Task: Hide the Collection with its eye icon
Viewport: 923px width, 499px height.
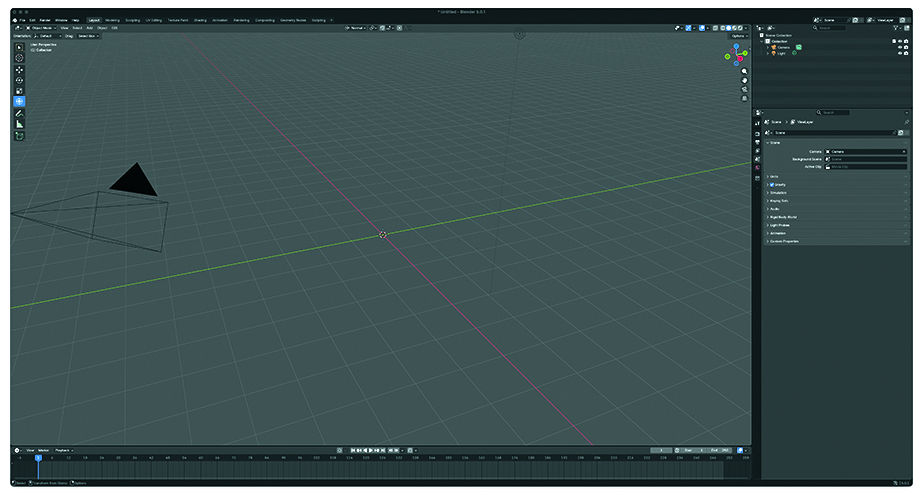Action: pyautogui.click(x=900, y=41)
